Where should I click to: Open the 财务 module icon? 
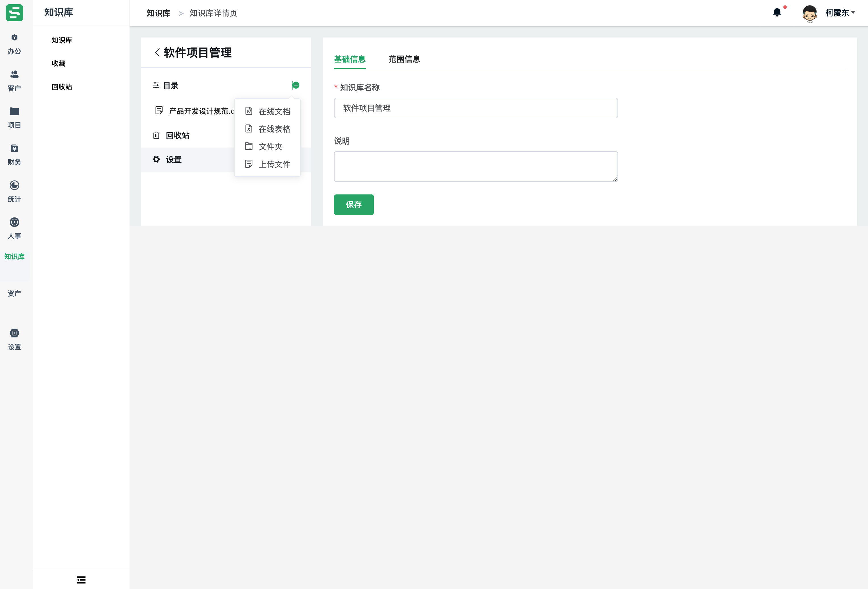click(x=14, y=148)
